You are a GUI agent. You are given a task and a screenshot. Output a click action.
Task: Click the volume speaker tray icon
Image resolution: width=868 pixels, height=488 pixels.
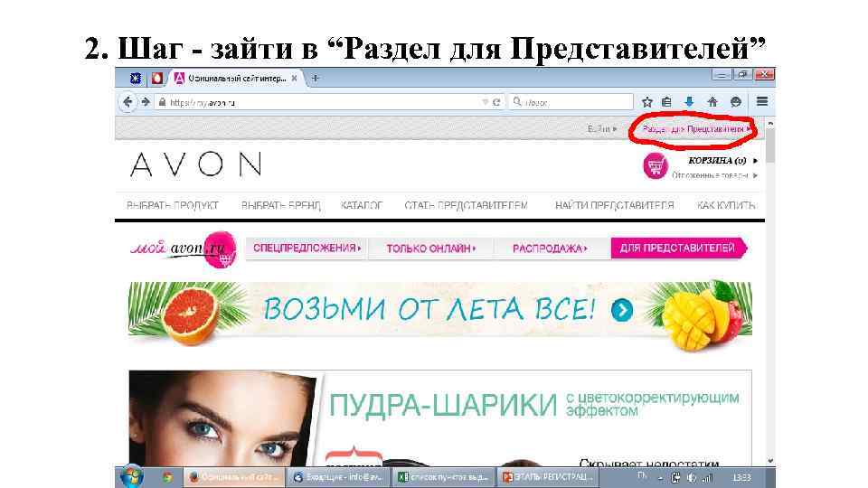(692, 477)
